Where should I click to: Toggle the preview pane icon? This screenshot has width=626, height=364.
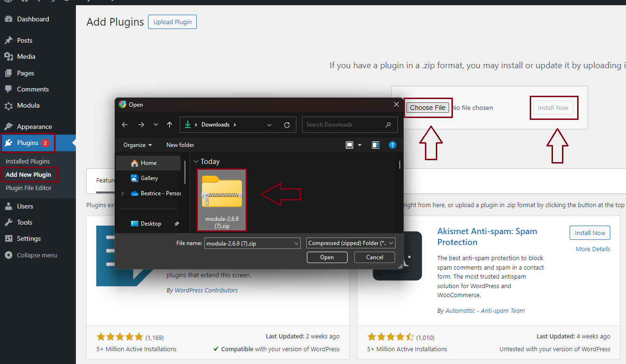(x=376, y=145)
